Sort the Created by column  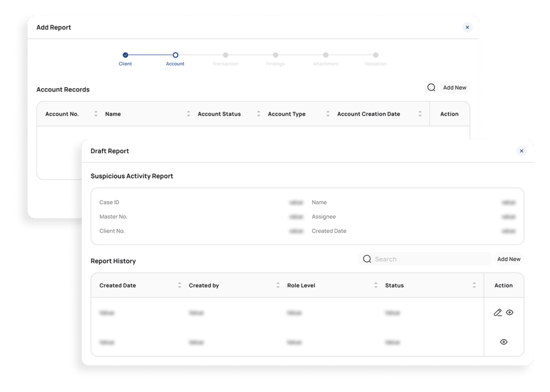point(278,286)
